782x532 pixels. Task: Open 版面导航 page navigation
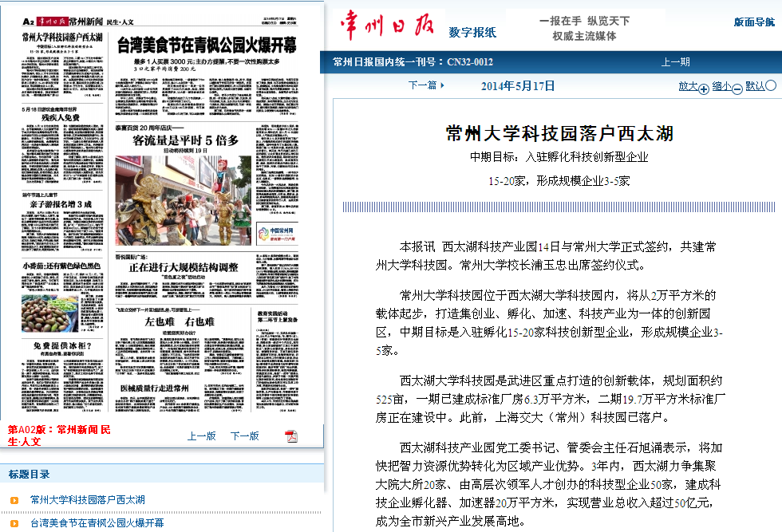click(x=754, y=22)
